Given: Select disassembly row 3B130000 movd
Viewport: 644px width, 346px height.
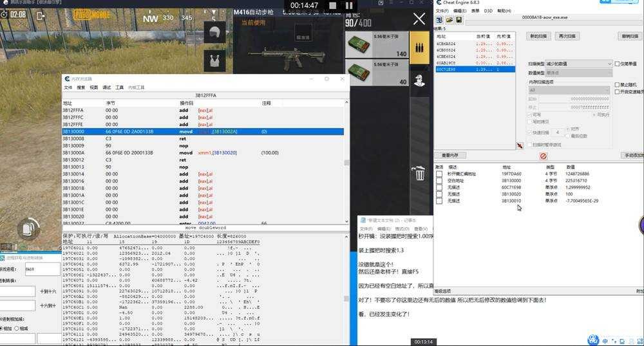Looking at the screenshot, I should coord(203,132).
